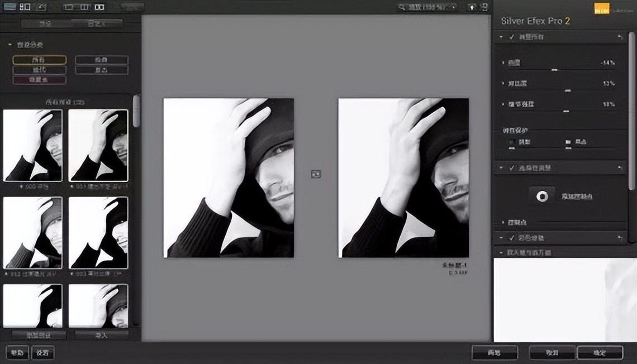
Task: Toggle the global adjustments checkbox
Action: pyautogui.click(x=512, y=37)
